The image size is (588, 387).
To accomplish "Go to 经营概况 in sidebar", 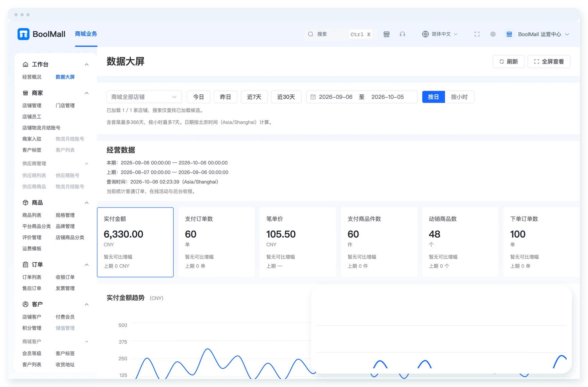I will (32, 77).
